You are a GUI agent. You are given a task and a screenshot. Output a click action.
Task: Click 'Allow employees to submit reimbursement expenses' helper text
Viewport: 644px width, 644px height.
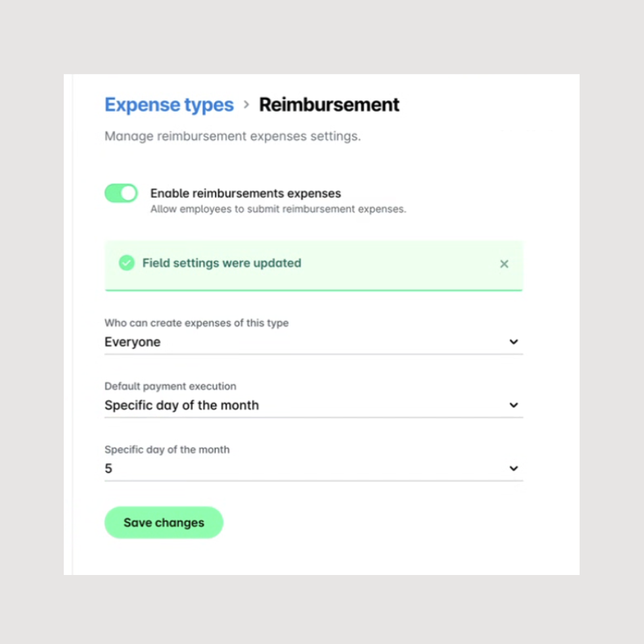pos(279,210)
